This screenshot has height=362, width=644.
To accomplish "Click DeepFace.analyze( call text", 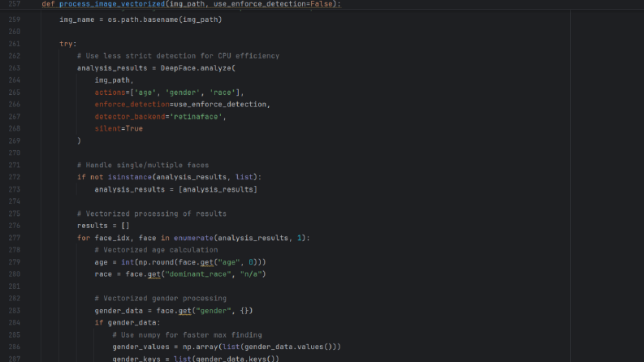I will (x=198, y=68).
